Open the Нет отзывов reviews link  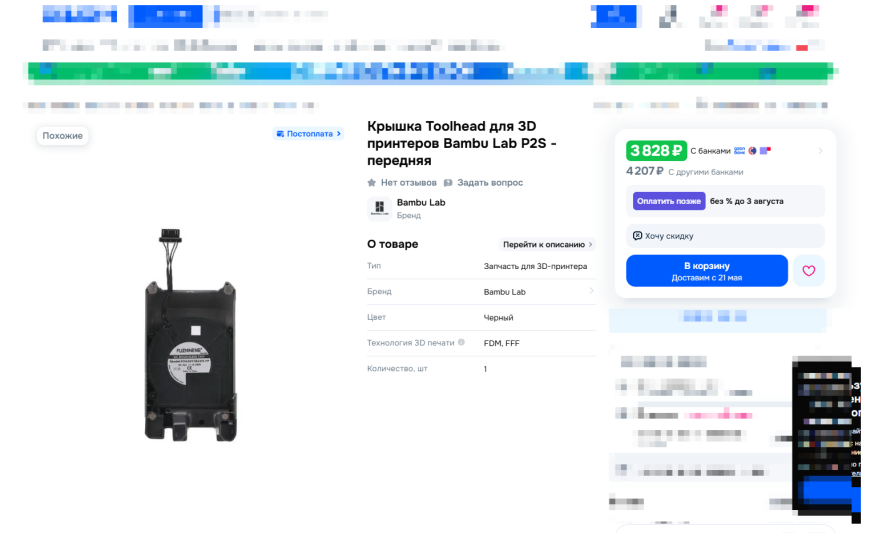408,183
